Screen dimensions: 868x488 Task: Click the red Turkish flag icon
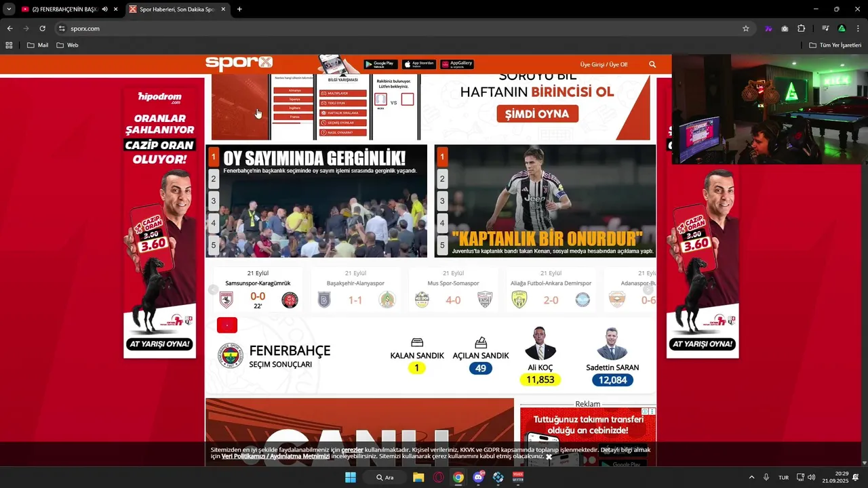tap(227, 325)
